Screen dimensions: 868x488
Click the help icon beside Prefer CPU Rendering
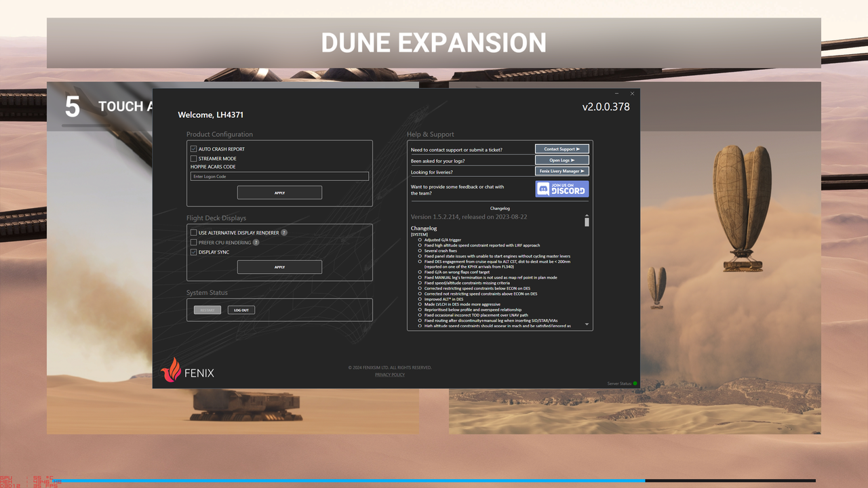point(256,242)
